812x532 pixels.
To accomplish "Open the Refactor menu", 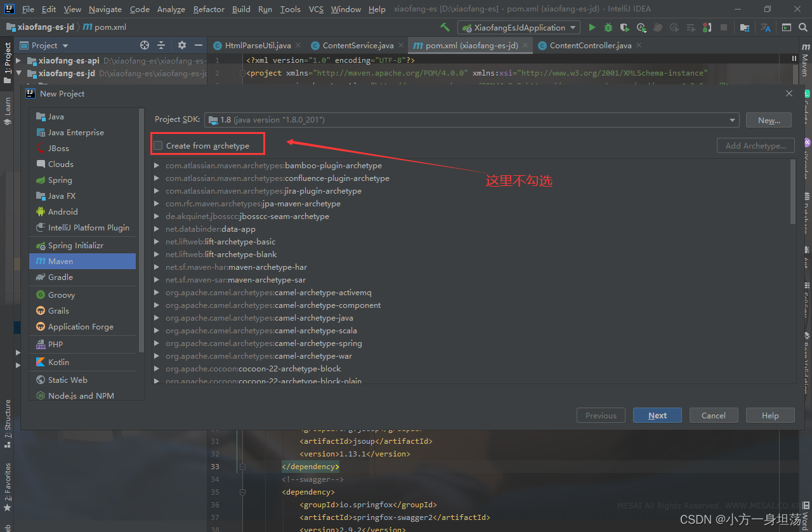I will (209, 9).
